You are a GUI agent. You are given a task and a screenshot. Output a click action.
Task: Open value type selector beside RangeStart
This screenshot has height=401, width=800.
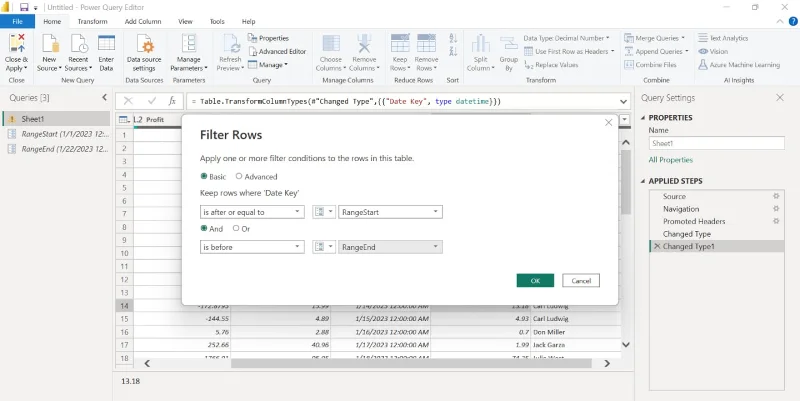point(324,212)
